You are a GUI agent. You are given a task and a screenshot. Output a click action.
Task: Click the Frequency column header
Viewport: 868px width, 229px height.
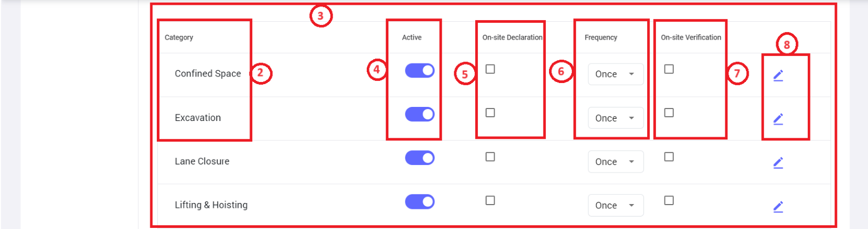point(601,37)
